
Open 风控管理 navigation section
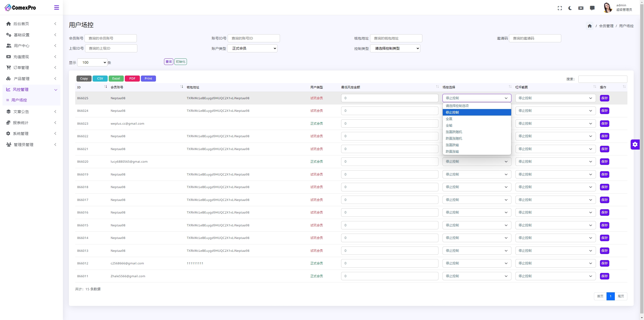click(31, 89)
